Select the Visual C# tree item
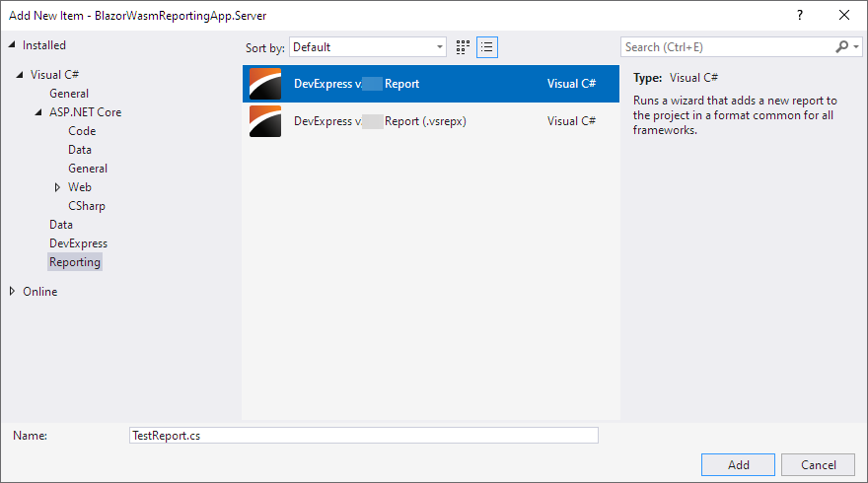 (x=54, y=75)
